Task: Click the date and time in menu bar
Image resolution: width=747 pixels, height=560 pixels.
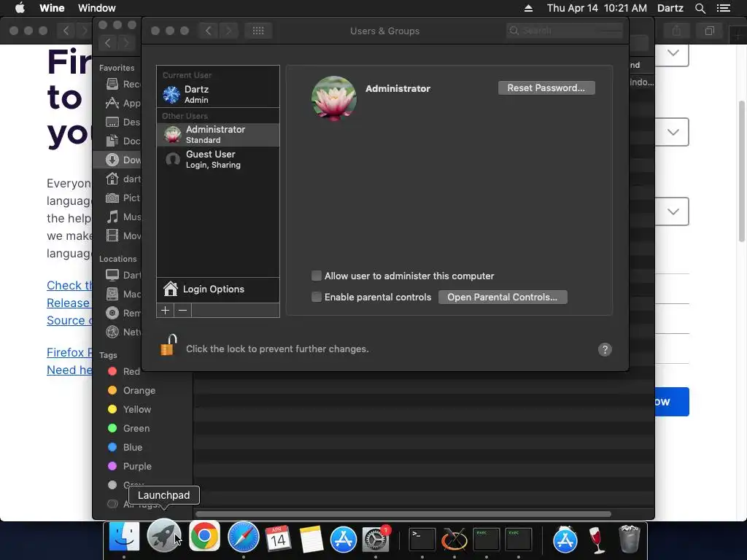Action: [597, 8]
